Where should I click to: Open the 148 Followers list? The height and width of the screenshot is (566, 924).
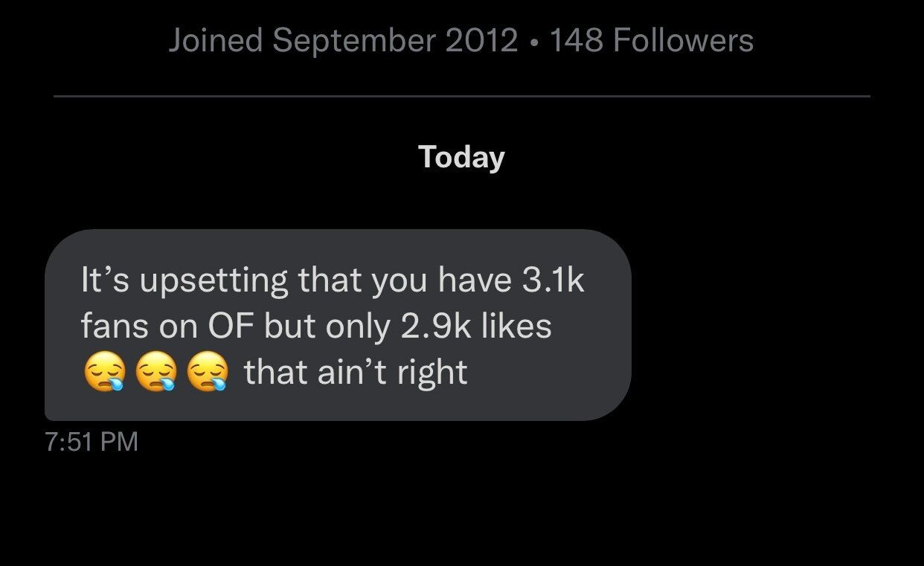pyautogui.click(x=651, y=40)
